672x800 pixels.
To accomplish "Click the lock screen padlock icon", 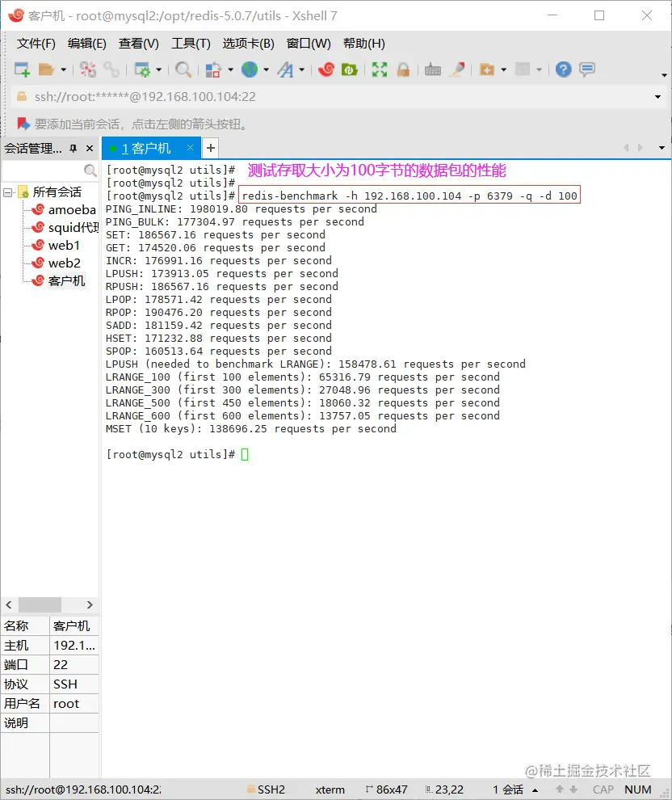I will point(403,69).
